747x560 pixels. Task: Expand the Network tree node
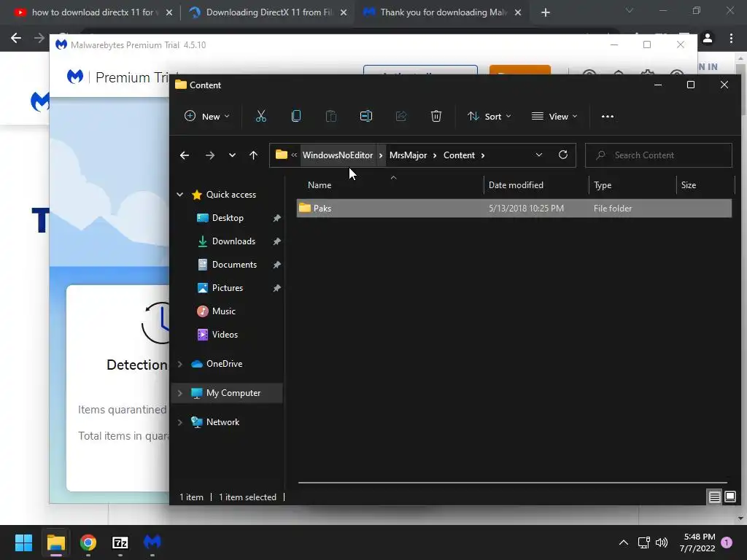tap(179, 422)
